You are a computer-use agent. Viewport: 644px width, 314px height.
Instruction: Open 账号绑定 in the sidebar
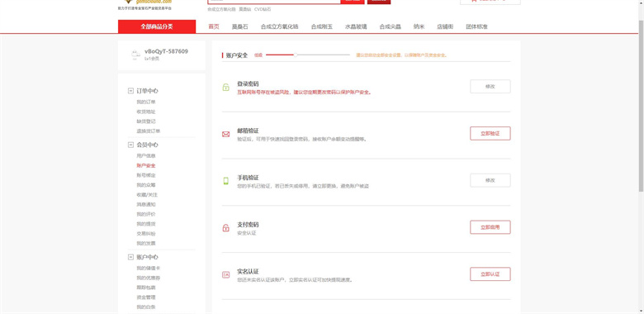pos(146,175)
